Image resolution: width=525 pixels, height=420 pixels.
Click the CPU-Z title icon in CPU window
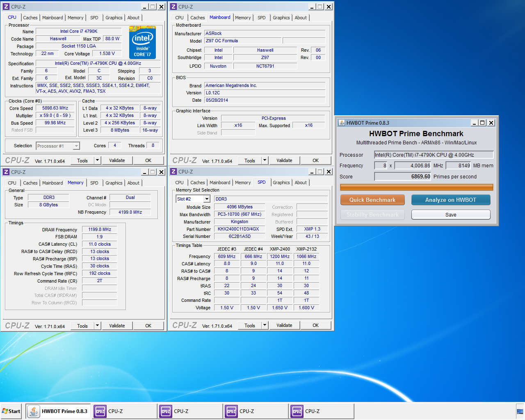(6, 7)
